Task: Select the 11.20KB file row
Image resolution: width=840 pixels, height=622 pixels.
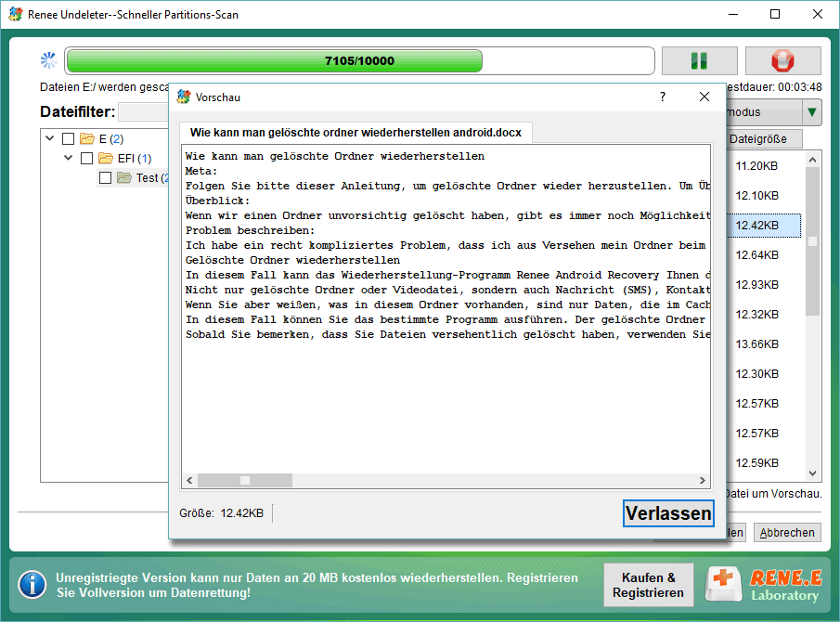Action: [763, 166]
